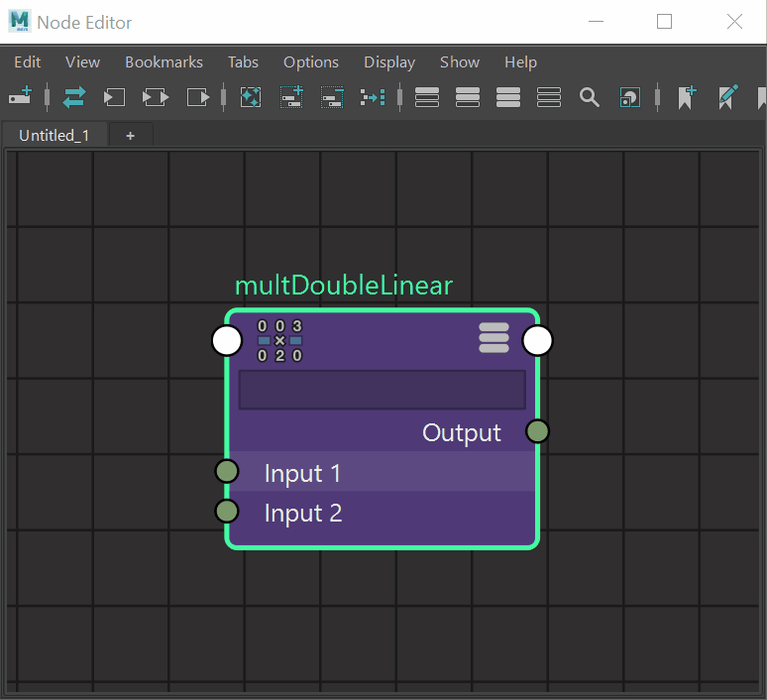Screen dimensions: 767x700
Task: Click the Input 1 port circle
Action: [227, 471]
